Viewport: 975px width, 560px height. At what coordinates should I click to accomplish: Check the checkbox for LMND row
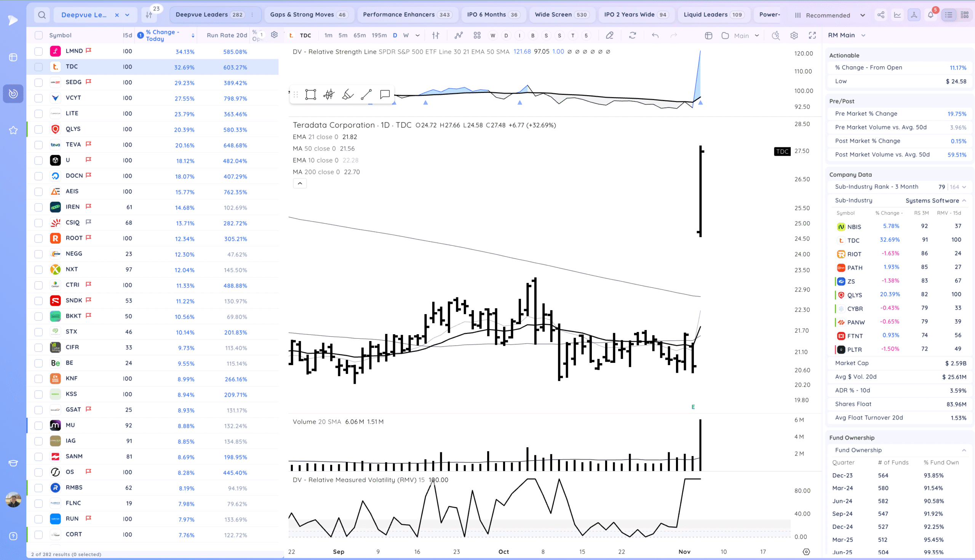[x=38, y=51]
